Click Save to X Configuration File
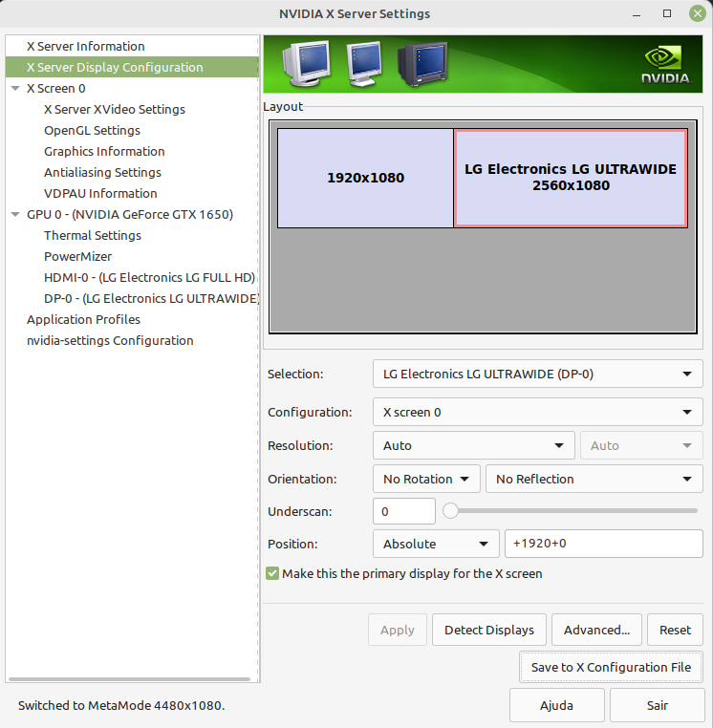This screenshot has width=713, height=728. 611,667
